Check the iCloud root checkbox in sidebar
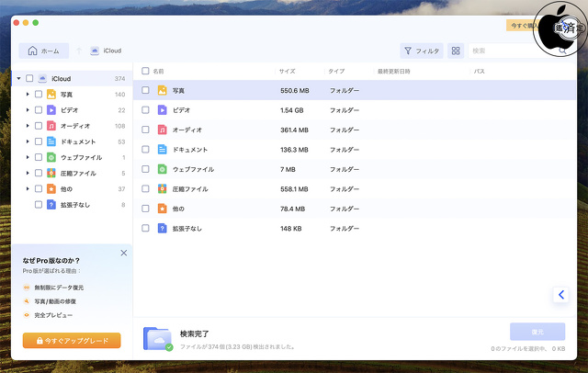Screen dimensions: 588x373 [x=29, y=78]
